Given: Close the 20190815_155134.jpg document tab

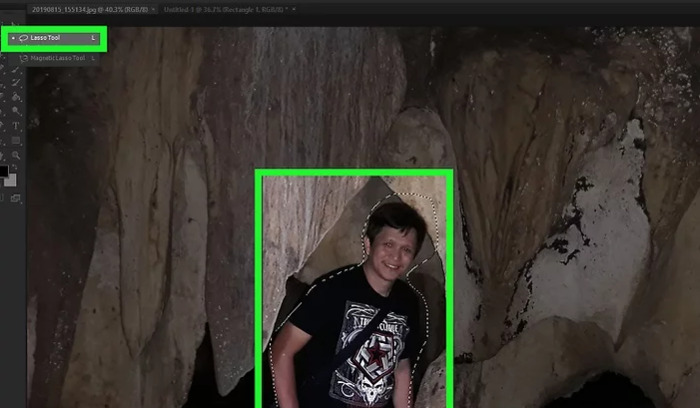Looking at the screenshot, I should (153, 8).
